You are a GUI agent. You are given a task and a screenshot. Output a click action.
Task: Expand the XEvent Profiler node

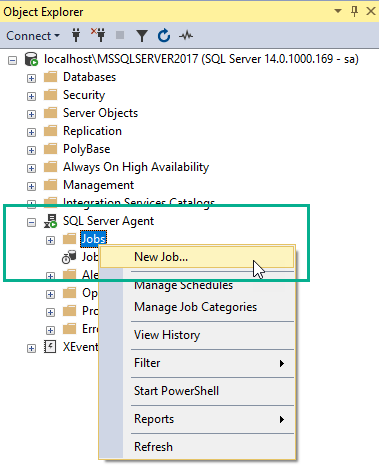31,349
